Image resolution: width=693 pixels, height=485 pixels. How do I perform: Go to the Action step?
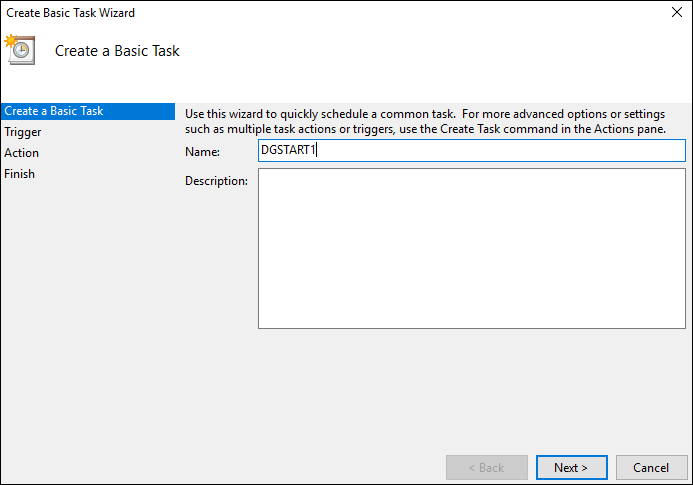coord(21,153)
